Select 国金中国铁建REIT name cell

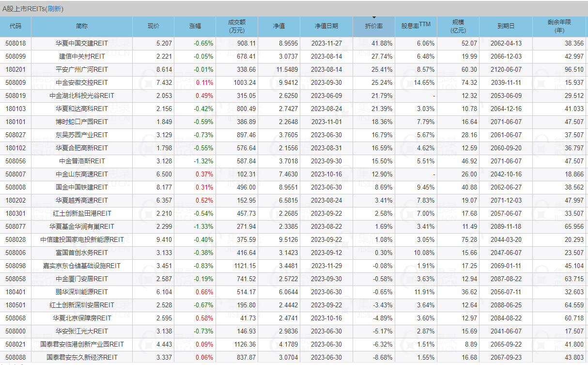[x=82, y=187]
